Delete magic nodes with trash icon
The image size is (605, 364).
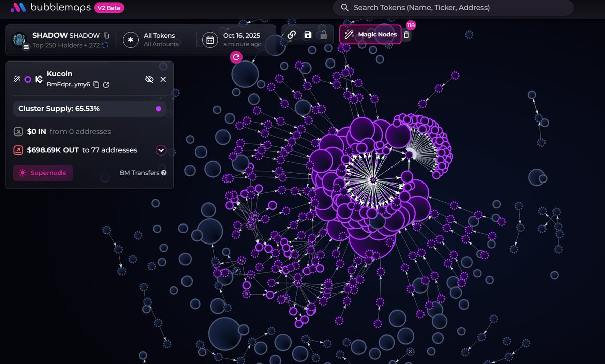[406, 35]
